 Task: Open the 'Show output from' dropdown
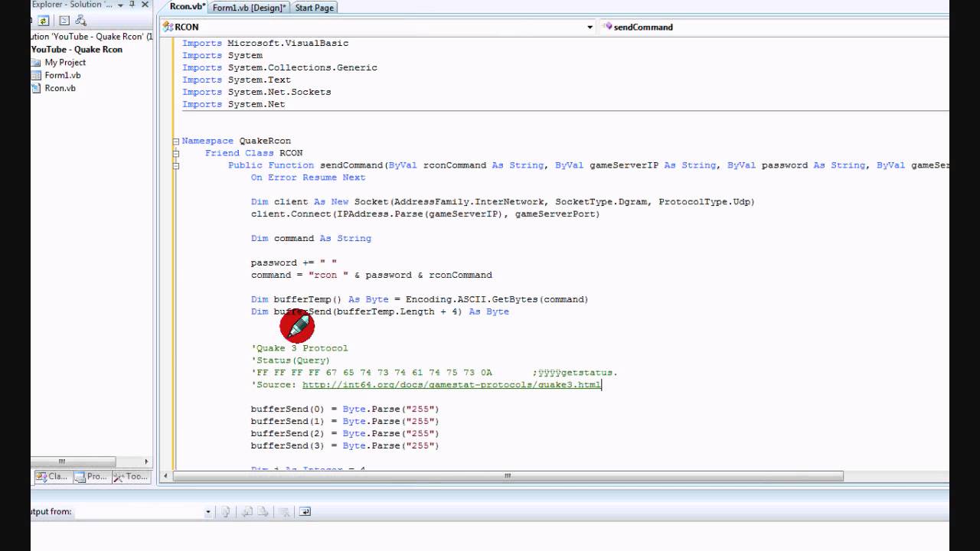207,512
